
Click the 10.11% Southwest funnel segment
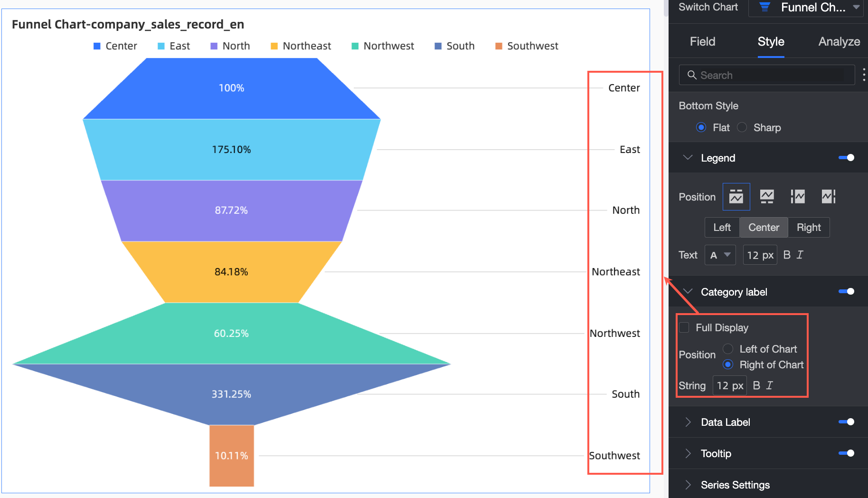coord(231,456)
